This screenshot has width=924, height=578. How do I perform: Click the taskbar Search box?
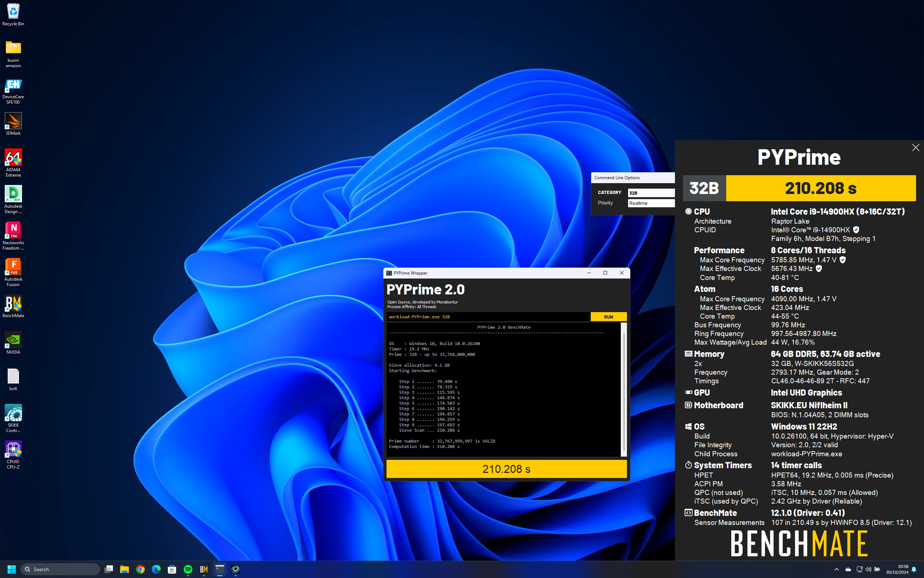tap(60, 569)
